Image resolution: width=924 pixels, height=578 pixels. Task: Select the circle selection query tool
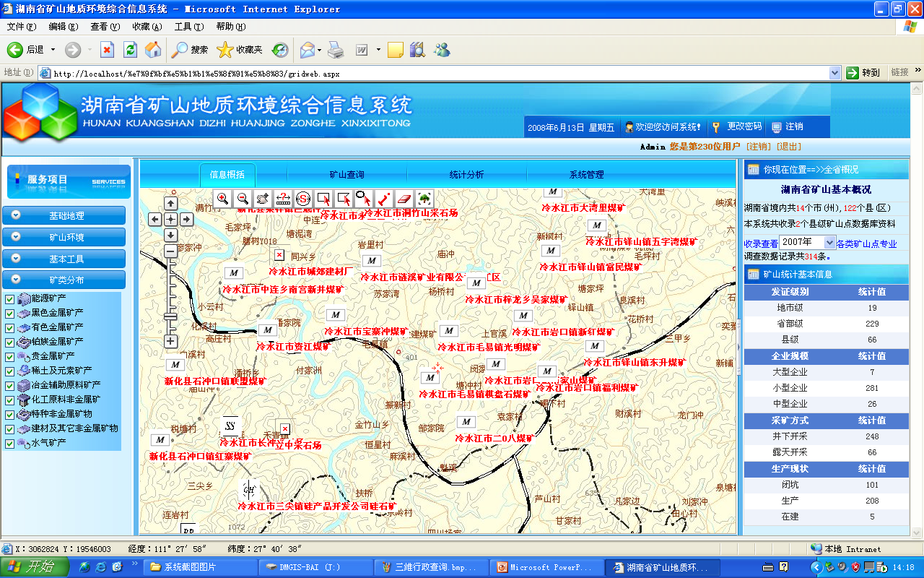tap(364, 198)
